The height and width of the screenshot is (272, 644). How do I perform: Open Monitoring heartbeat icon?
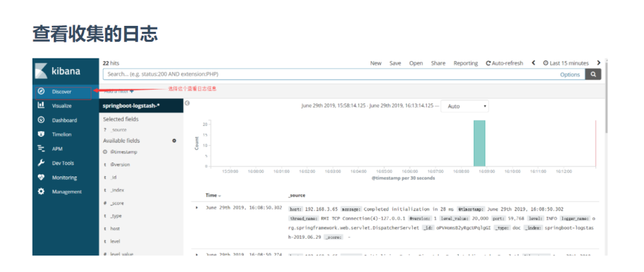[x=40, y=177]
